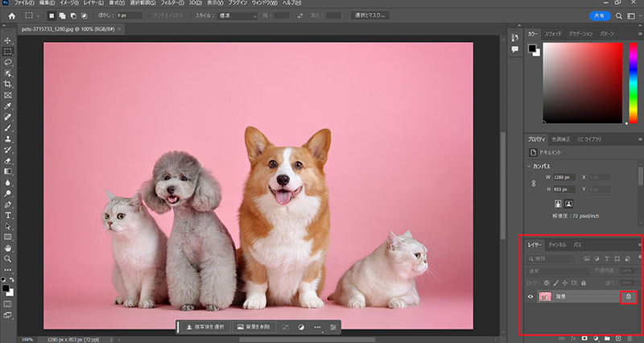Toggle lock all padlock icon

point(583,283)
